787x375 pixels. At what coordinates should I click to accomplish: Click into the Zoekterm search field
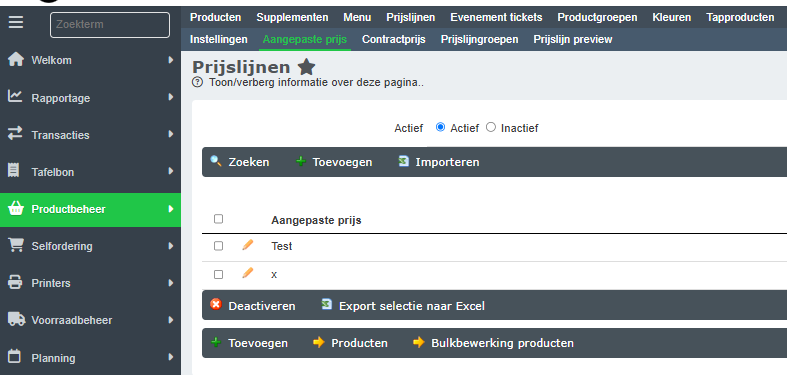click(x=110, y=25)
